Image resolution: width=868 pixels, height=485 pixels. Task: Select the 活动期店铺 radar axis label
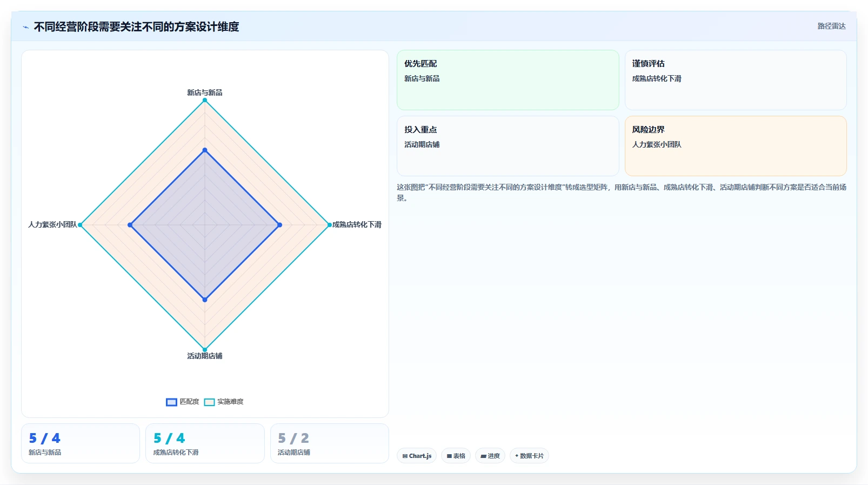pos(205,356)
